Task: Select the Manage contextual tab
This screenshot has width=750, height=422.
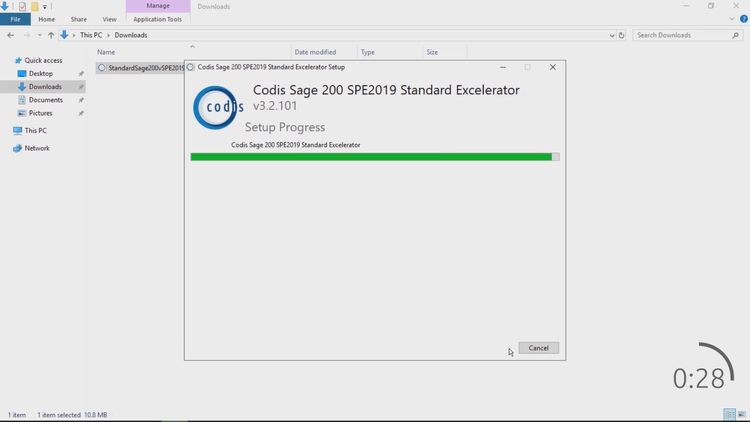Action: tap(158, 6)
